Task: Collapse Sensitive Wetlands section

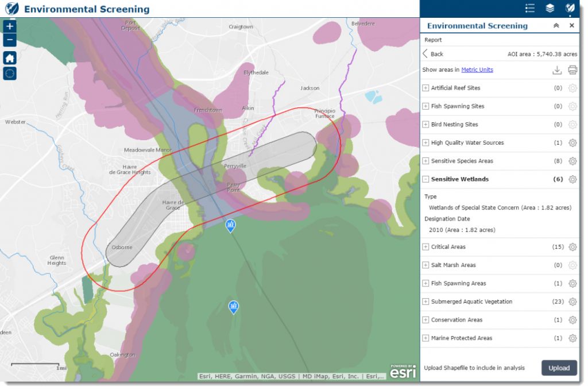Action: click(x=425, y=179)
